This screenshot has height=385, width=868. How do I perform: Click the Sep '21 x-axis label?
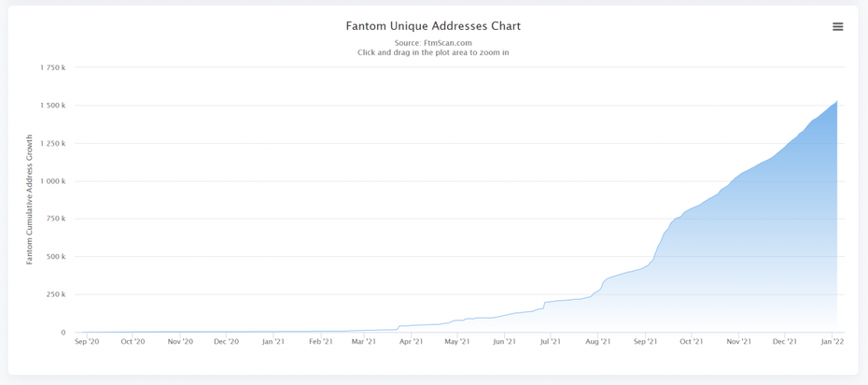(645, 342)
